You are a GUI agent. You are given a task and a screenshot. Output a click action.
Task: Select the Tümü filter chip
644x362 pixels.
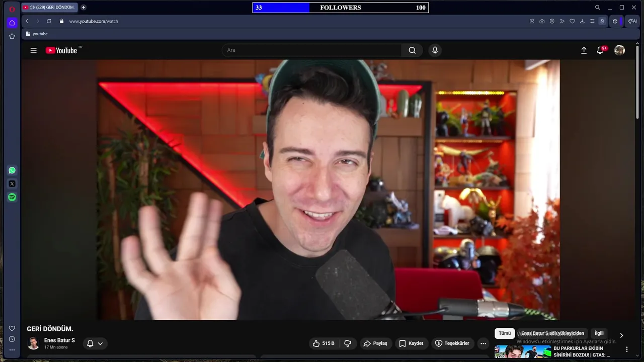(505, 333)
